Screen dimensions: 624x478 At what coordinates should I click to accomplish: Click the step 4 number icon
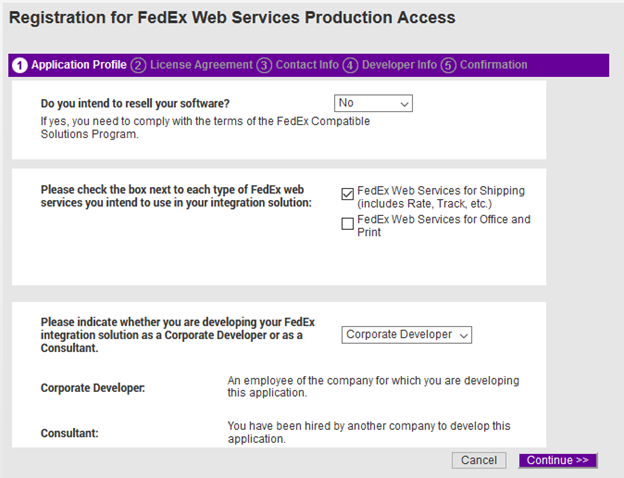pos(350,65)
